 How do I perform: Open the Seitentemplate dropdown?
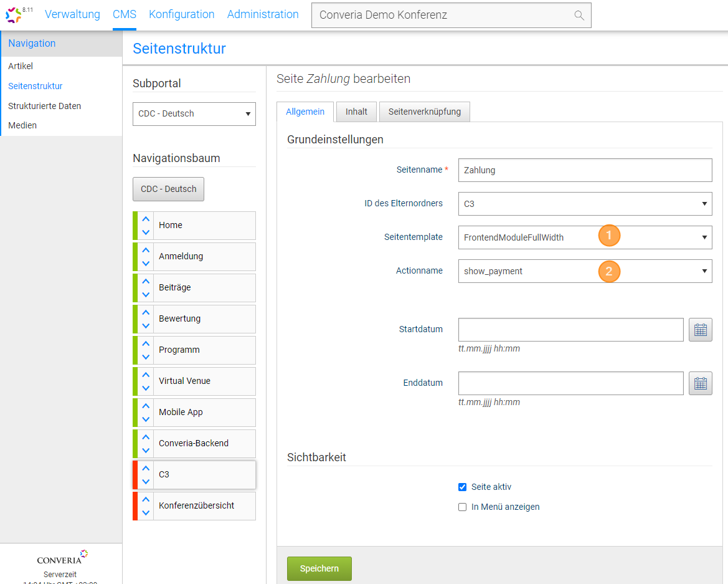585,237
